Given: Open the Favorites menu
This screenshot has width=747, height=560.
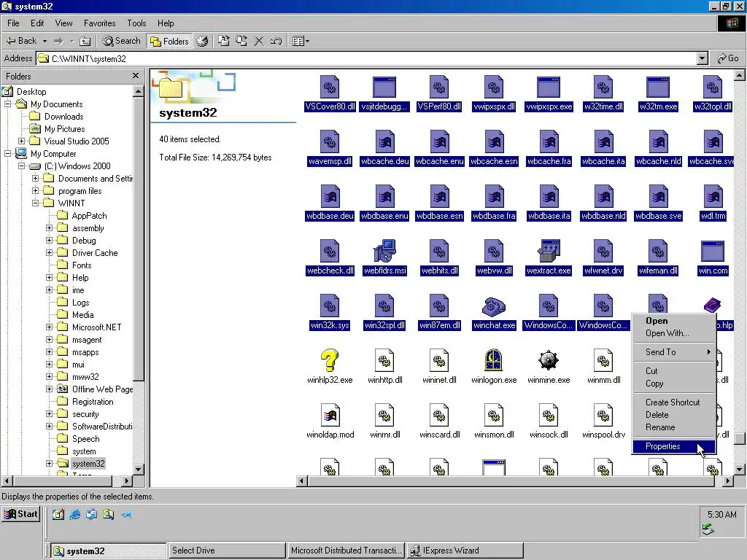Looking at the screenshot, I should point(99,23).
